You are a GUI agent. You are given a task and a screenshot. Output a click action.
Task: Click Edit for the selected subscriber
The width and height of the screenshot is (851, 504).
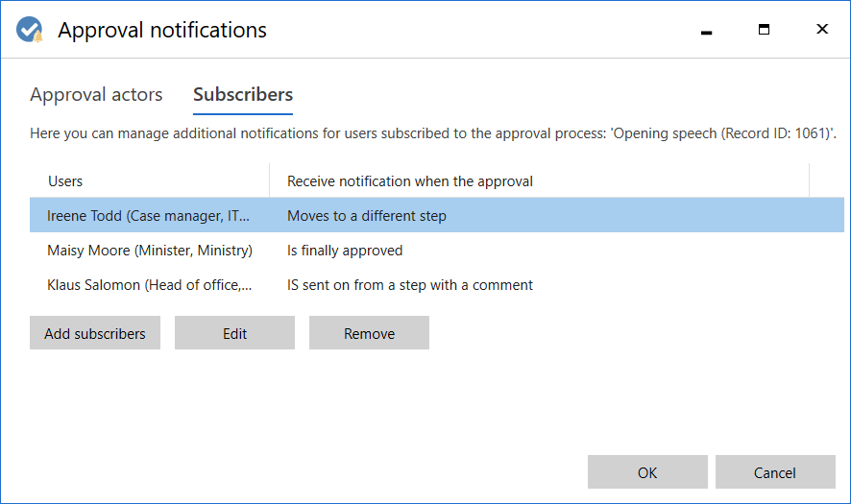point(234,333)
